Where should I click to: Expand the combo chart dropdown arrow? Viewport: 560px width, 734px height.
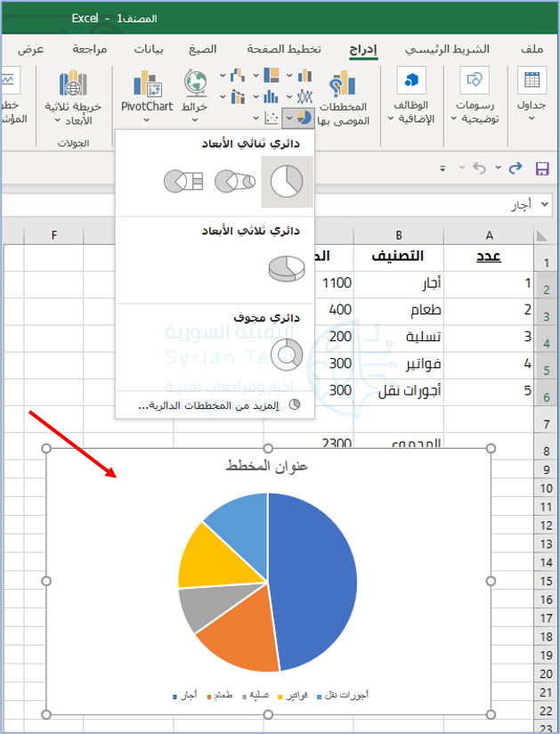click(223, 97)
